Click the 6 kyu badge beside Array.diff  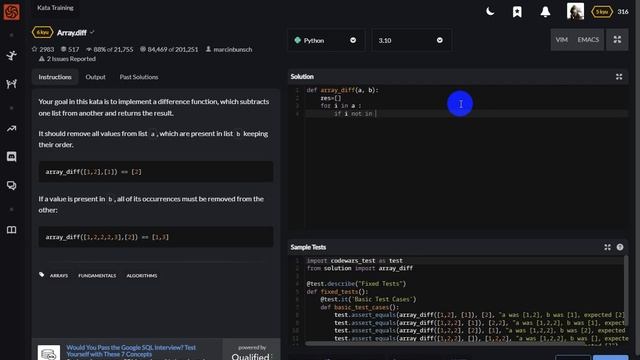42,32
